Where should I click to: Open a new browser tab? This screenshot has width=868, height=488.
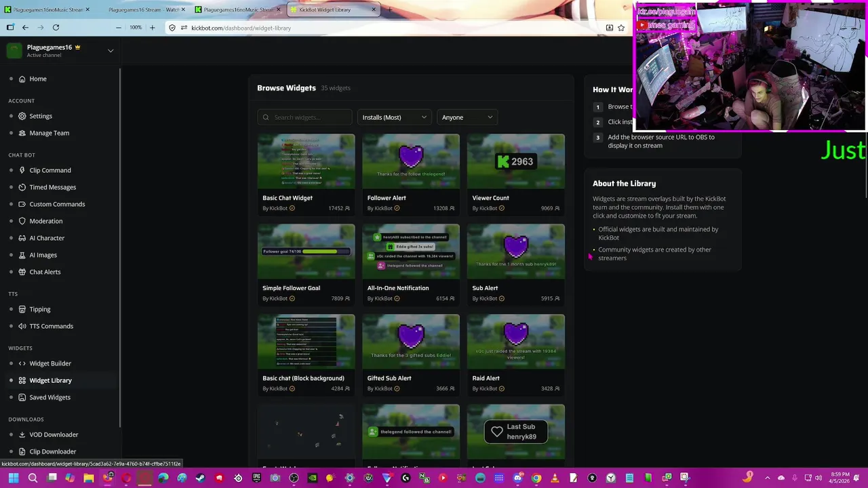(x=391, y=9)
